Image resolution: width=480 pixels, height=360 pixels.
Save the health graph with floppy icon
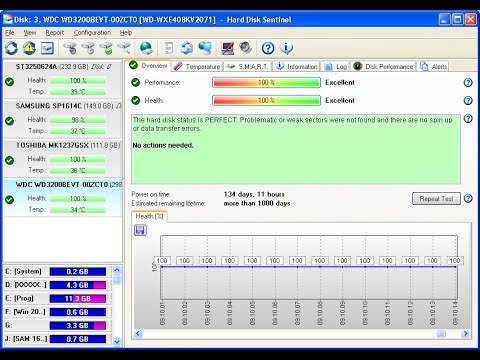(x=140, y=230)
